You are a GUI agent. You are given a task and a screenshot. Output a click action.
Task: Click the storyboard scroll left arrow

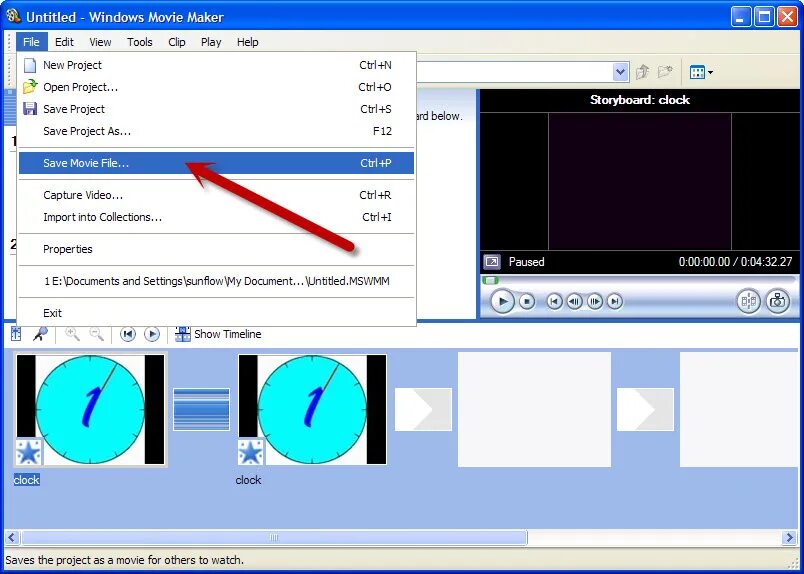coord(12,538)
